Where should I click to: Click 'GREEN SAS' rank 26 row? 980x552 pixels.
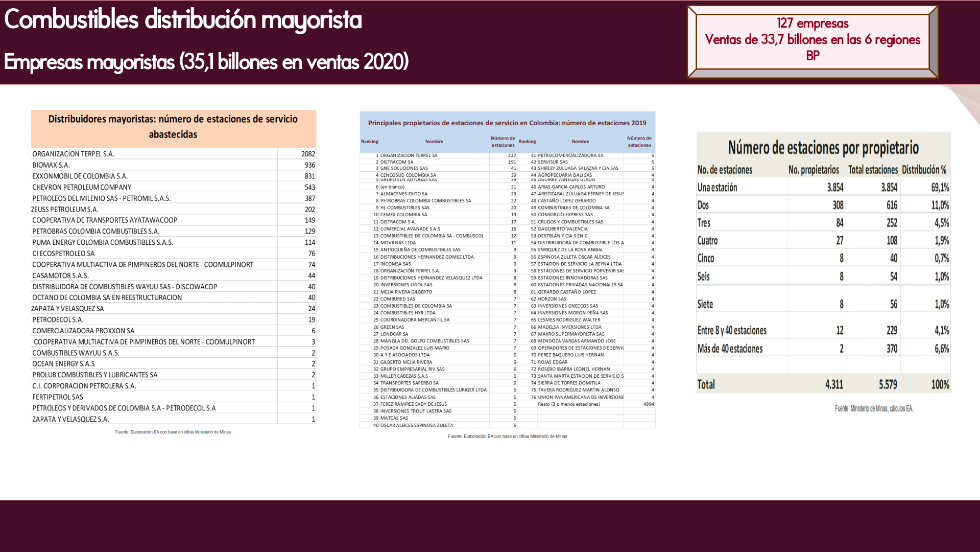click(439, 327)
